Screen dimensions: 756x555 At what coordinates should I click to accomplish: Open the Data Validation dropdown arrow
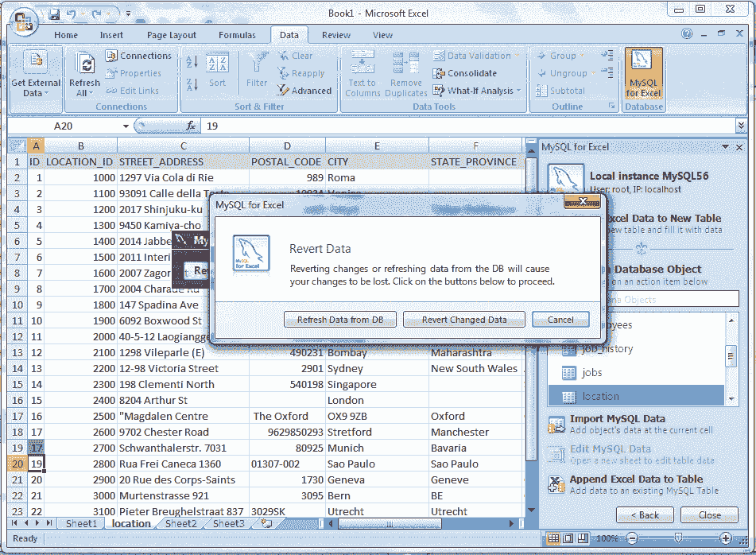517,55
